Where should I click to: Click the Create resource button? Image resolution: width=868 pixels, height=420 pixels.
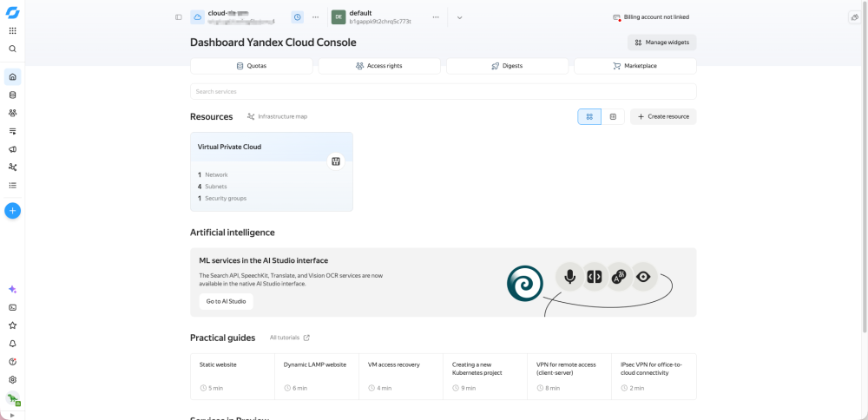(663, 117)
